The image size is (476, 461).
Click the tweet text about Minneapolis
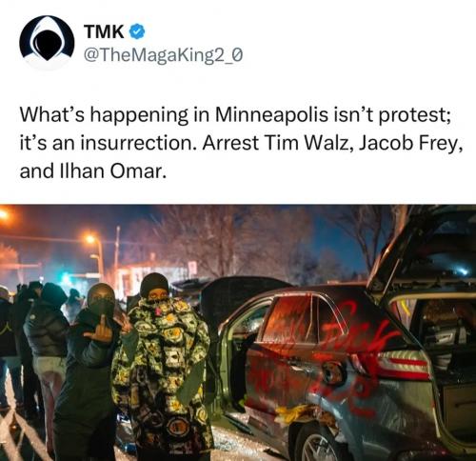(241, 143)
